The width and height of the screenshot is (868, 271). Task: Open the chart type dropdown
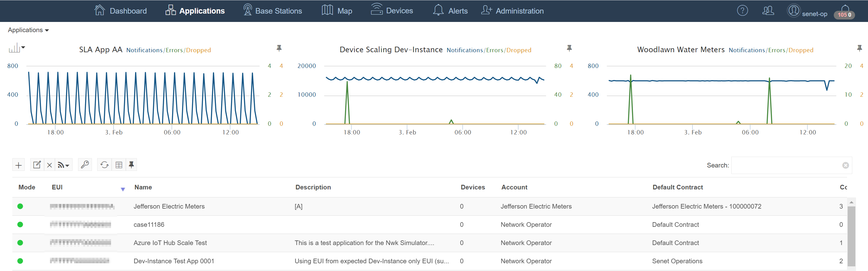tap(17, 48)
